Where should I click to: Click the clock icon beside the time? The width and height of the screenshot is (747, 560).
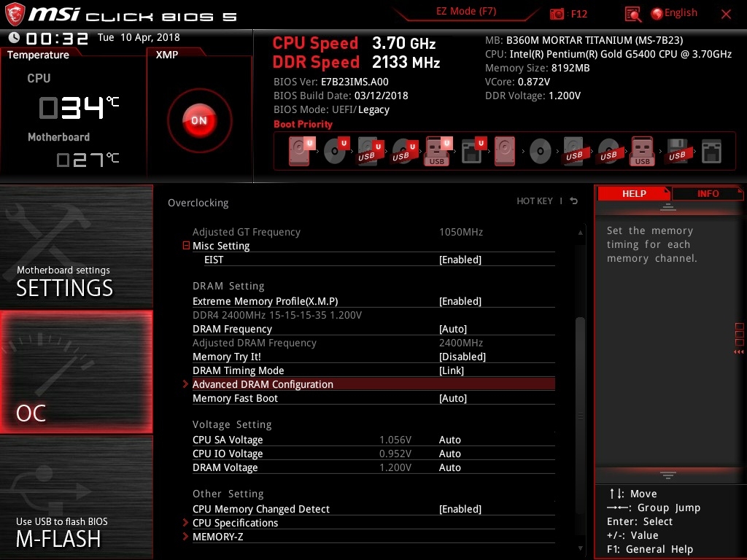click(x=15, y=37)
